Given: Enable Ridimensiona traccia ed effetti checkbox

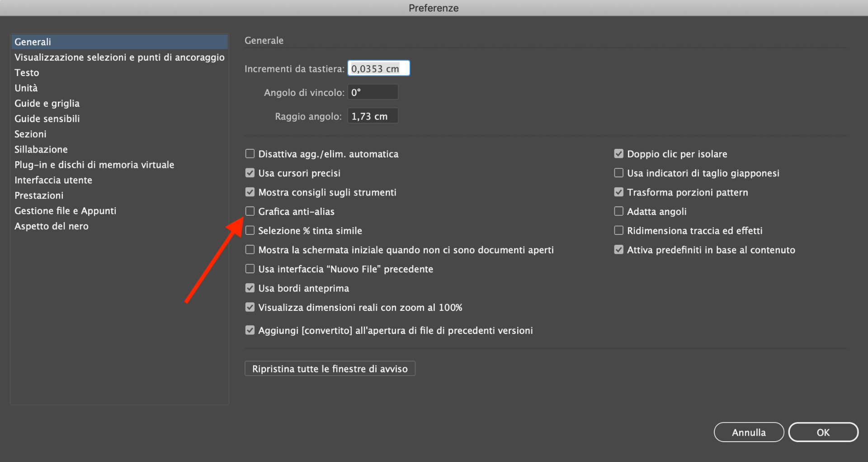Looking at the screenshot, I should 619,230.
